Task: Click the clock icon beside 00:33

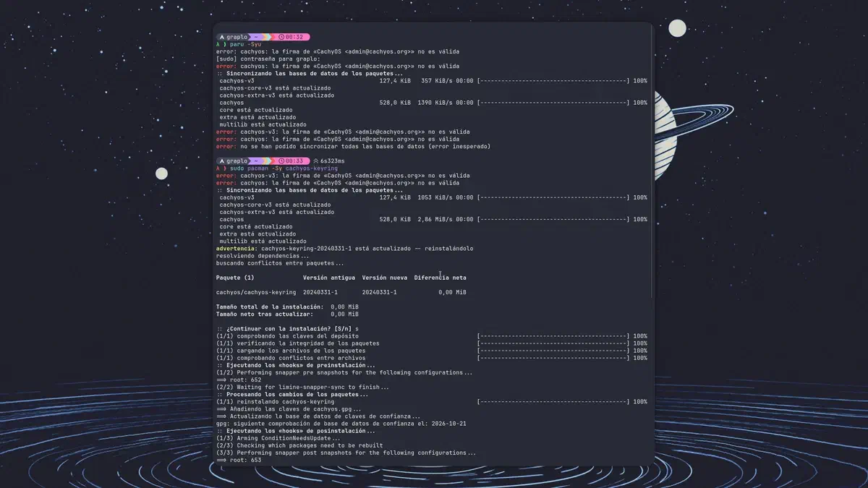Action: 281,161
